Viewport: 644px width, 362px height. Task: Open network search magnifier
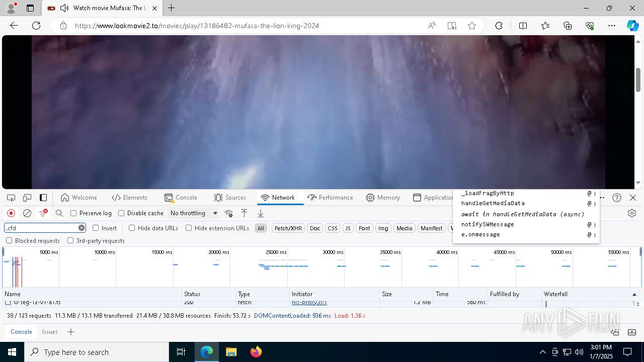(x=59, y=213)
